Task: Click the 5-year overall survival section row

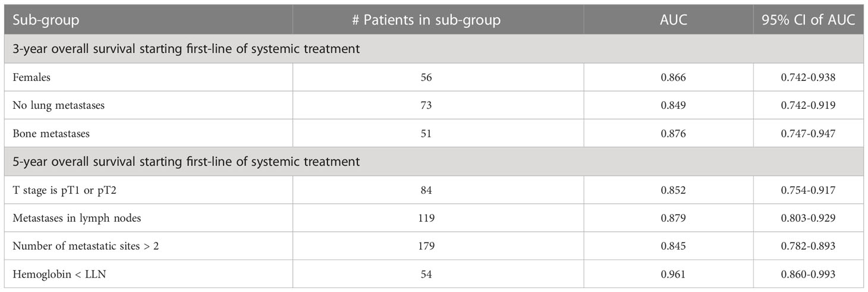Action: [x=433, y=161]
